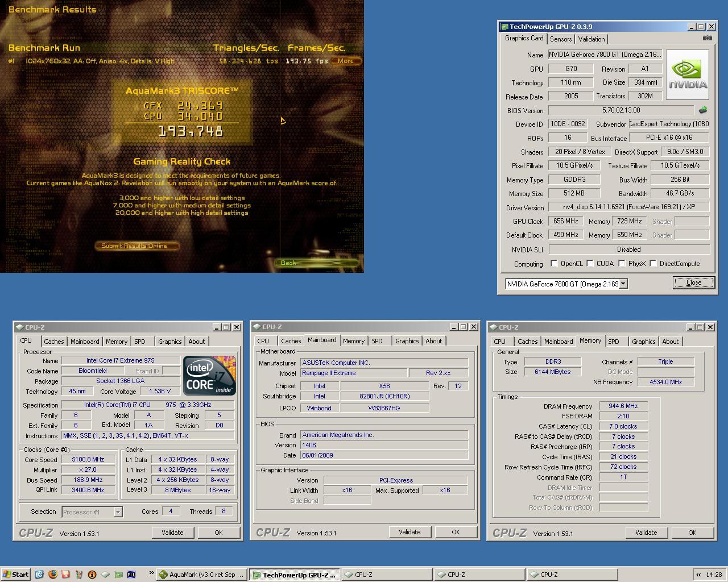Click GPU-Z title bar app icon
Viewport: 728px width, 582px height.
pos(504,27)
